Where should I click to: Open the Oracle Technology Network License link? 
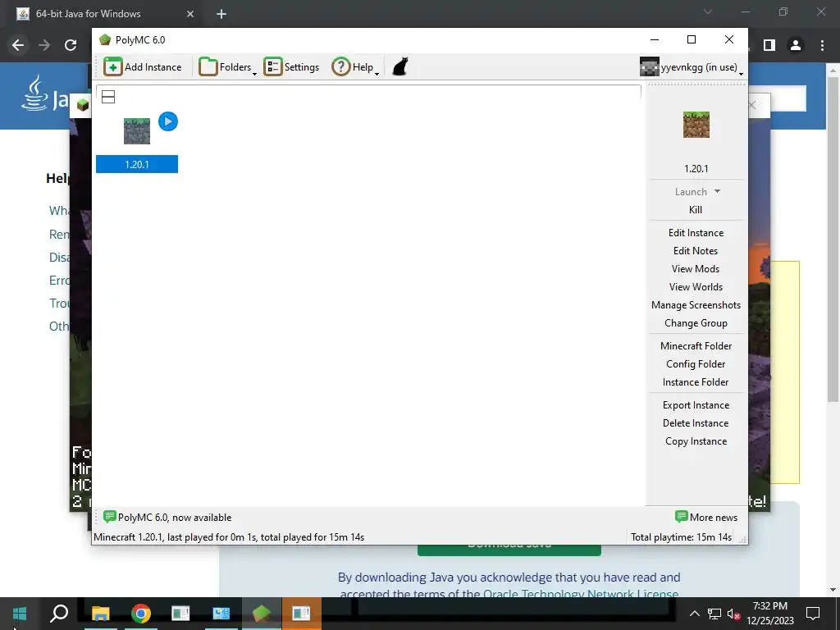581,594
